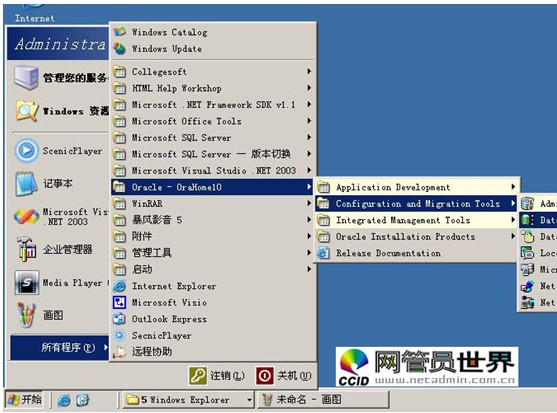This screenshot has height=413, width=557.
Task: Click the 注销(L) log off button
Action: 217,376
